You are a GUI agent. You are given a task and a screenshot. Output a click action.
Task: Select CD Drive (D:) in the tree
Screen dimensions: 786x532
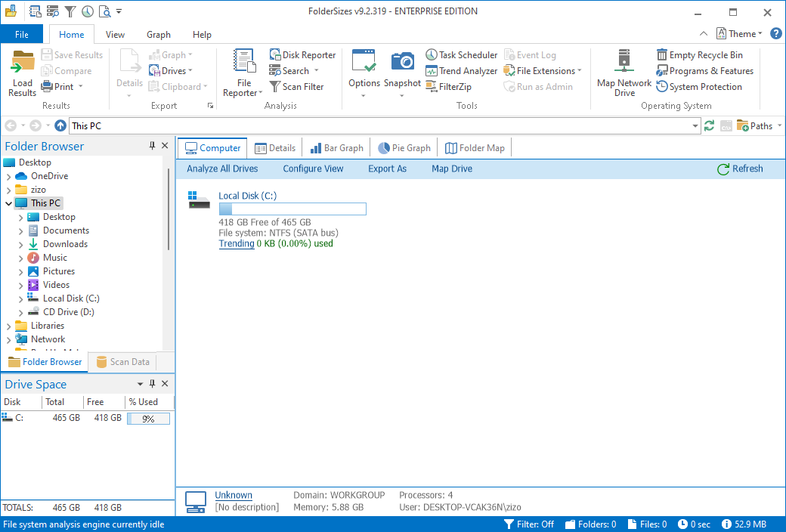68,312
